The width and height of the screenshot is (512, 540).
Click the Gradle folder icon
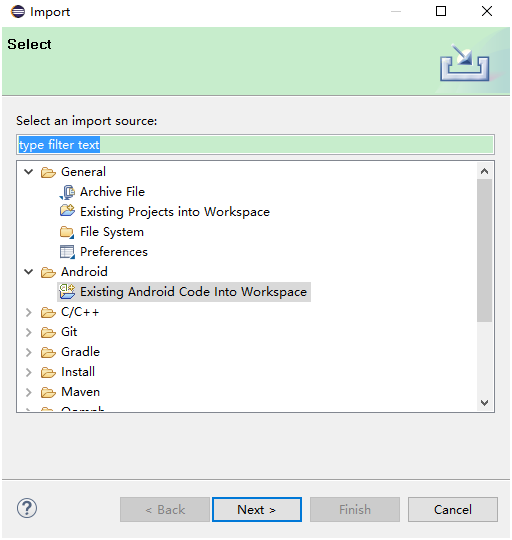click(48, 352)
